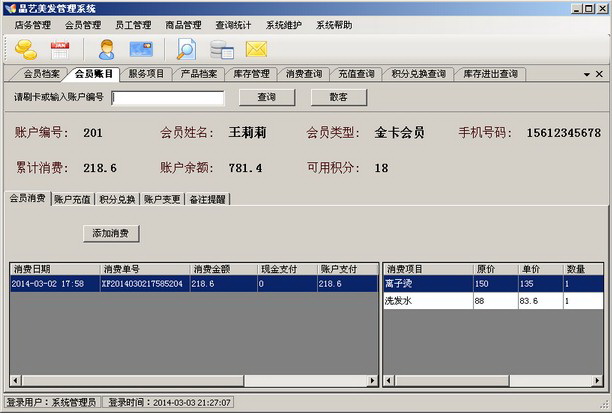Switch to the 服务项目 tab

point(146,74)
